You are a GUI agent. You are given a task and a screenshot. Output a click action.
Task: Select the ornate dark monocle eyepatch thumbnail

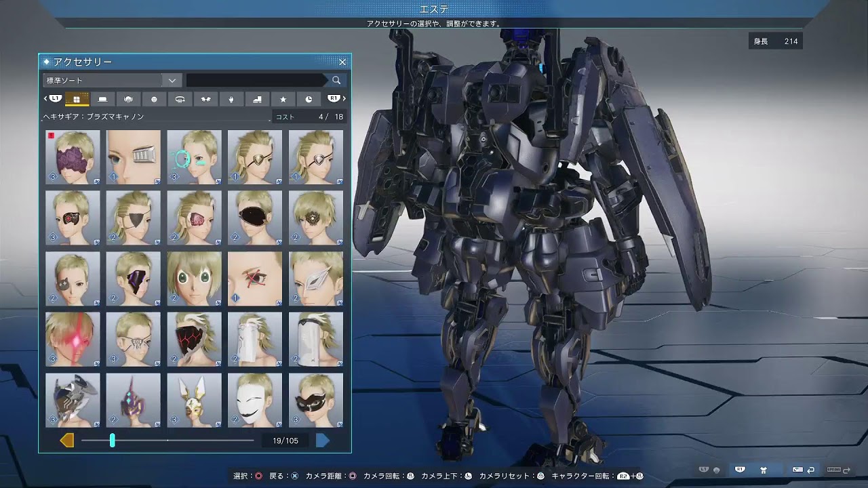pos(316,218)
